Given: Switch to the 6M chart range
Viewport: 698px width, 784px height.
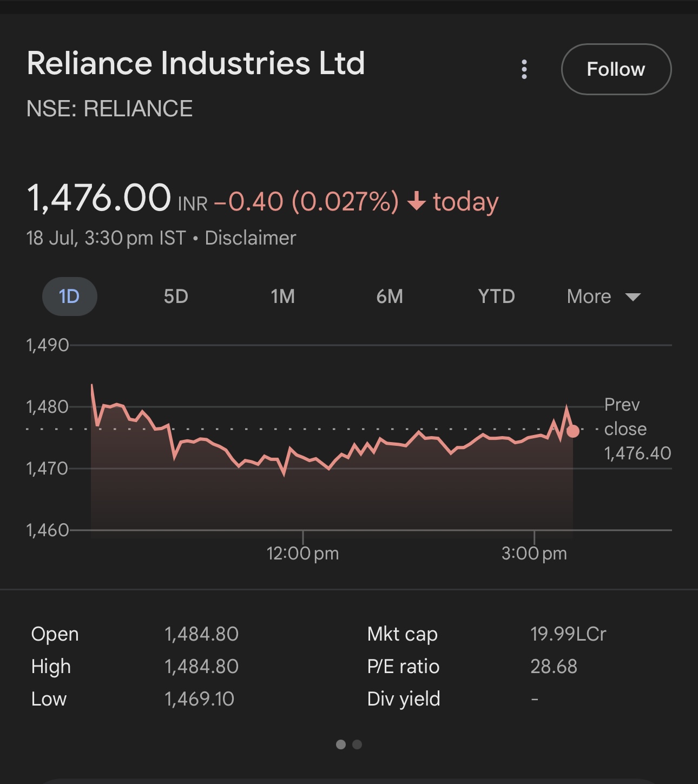Looking at the screenshot, I should pyautogui.click(x=390, y=297).
